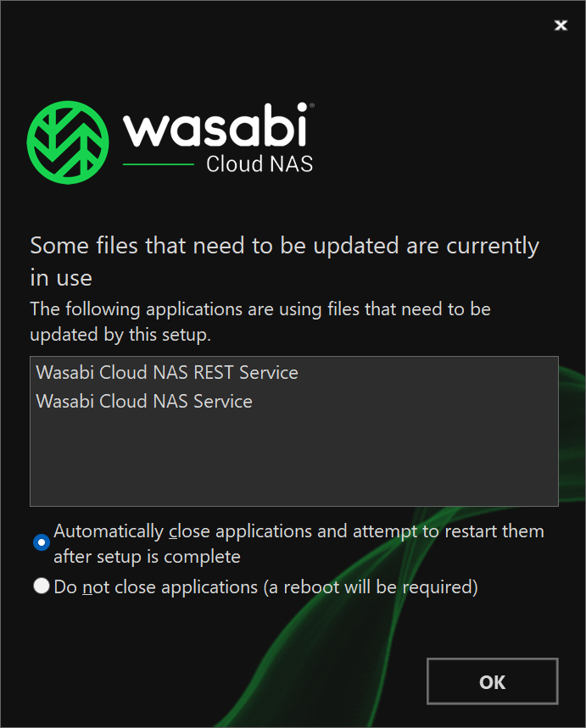Dismiss the dialog with the X button

point(561,25)
